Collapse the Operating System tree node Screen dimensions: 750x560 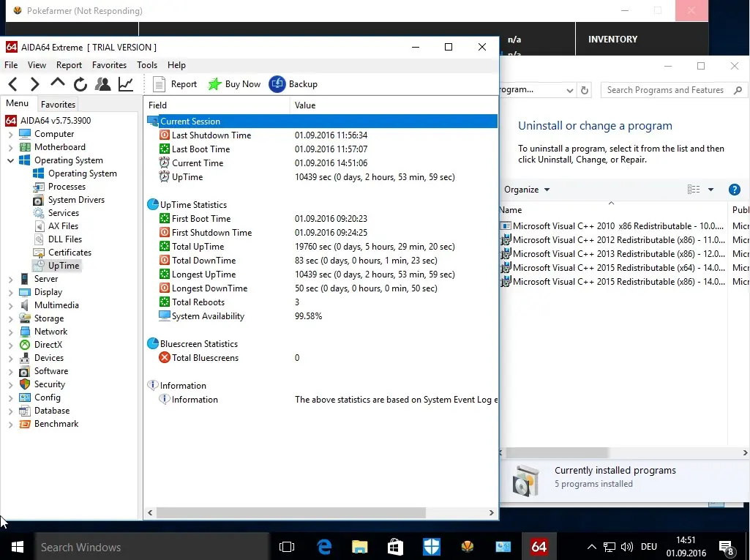[x=10, y=161]
